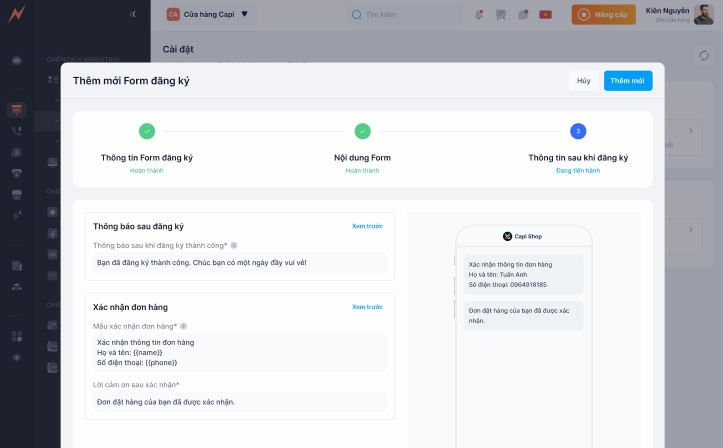Select step 3 Thông tin sau khi đăng ký
This screenshot has height=448, width=723.
point(578,131)
